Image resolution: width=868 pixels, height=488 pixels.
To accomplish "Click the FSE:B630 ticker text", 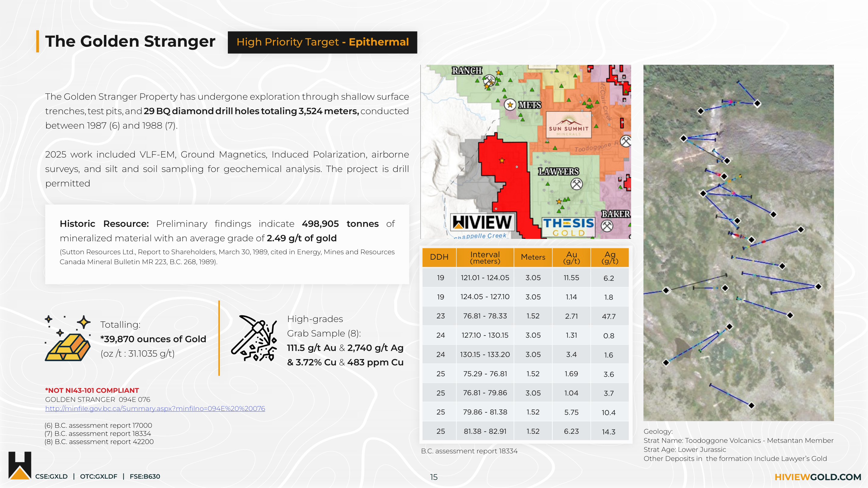I will pos(145,477).
